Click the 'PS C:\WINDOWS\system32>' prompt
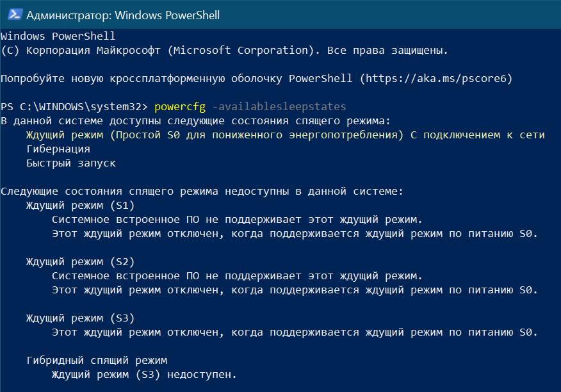Viewport: 561px width, 392px height. coord(74,106)
